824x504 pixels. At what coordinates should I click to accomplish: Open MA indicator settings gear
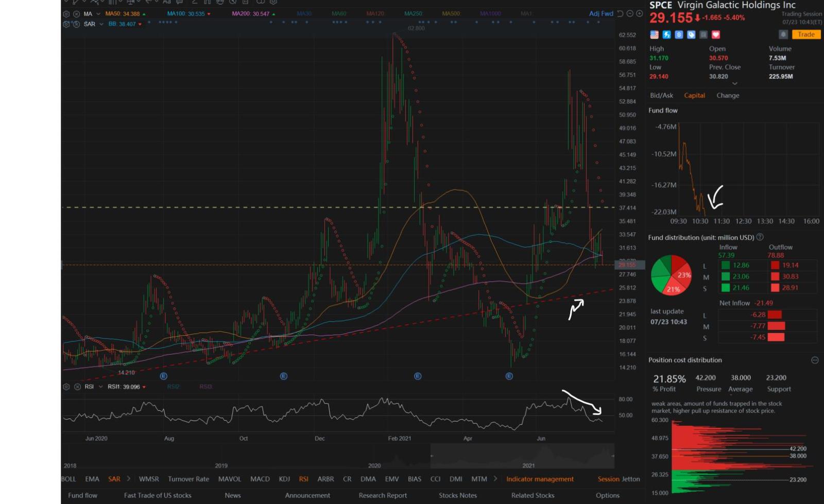66,14
